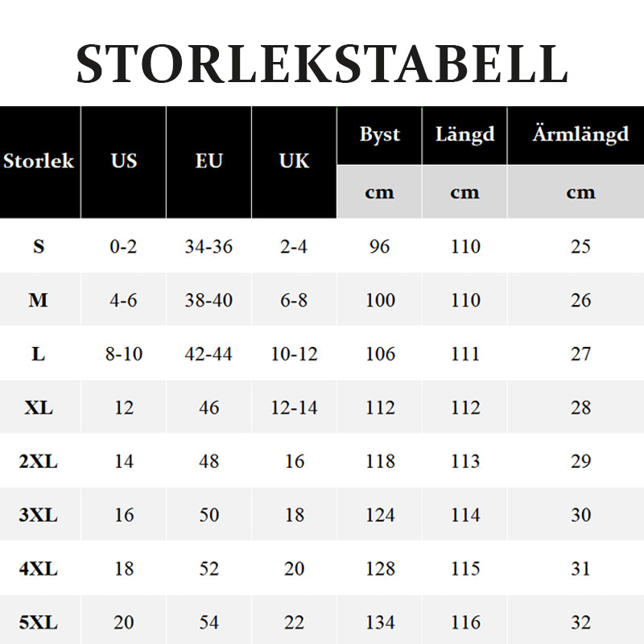Select the size M row label

pyautogui.click(x=38, y=300)
